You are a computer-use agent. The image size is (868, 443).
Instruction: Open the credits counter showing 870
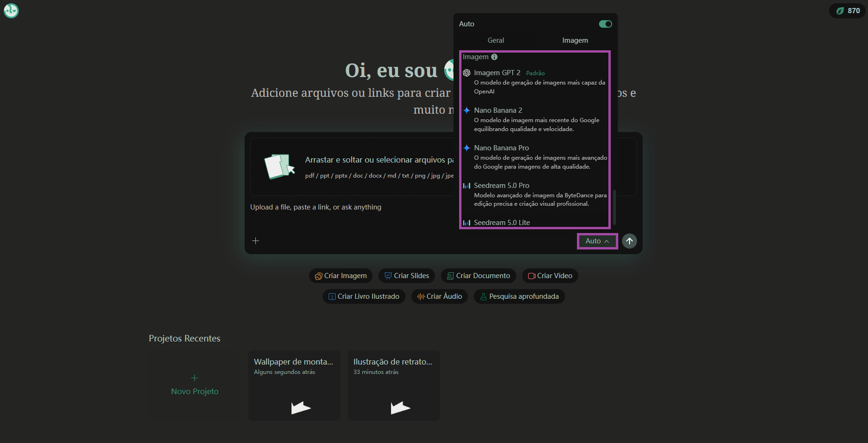847,11
